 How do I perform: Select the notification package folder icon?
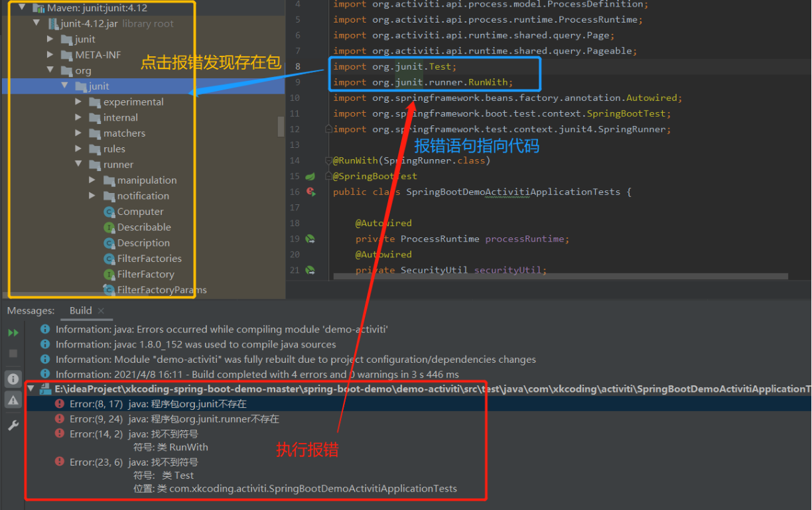pos(109,196)
